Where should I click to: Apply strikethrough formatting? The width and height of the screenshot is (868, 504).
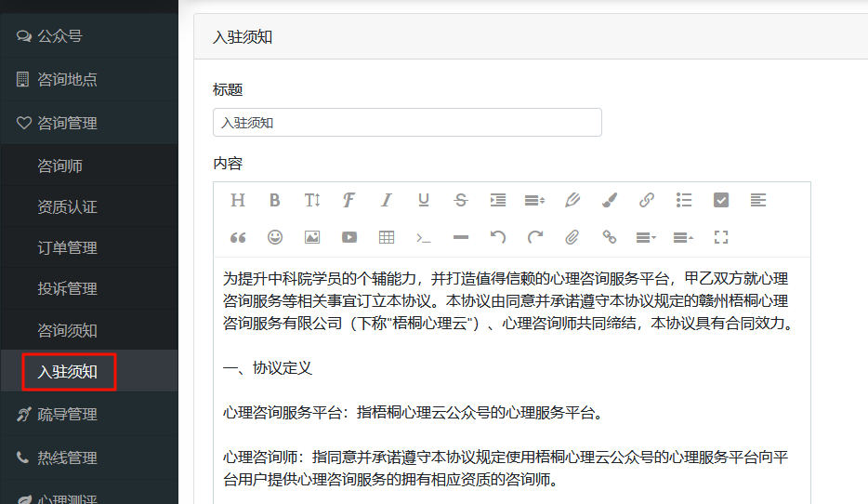pyautogui.click(x=461, y=200)
